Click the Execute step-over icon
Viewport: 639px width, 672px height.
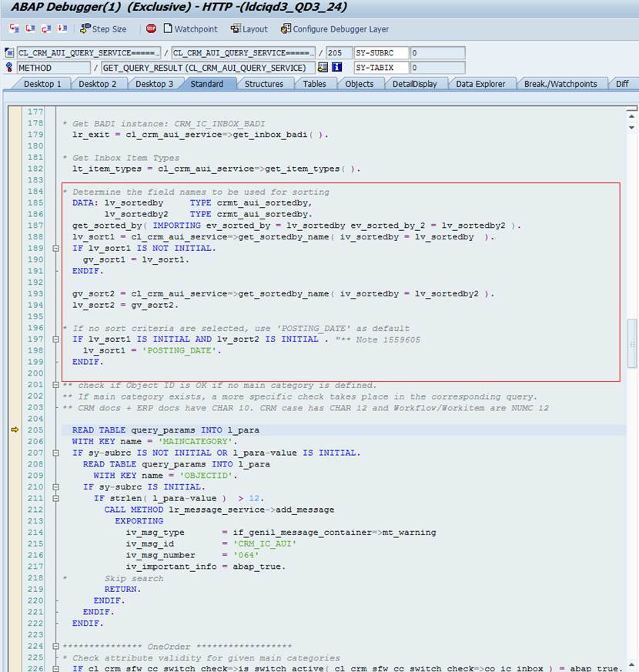pos(30,28)
